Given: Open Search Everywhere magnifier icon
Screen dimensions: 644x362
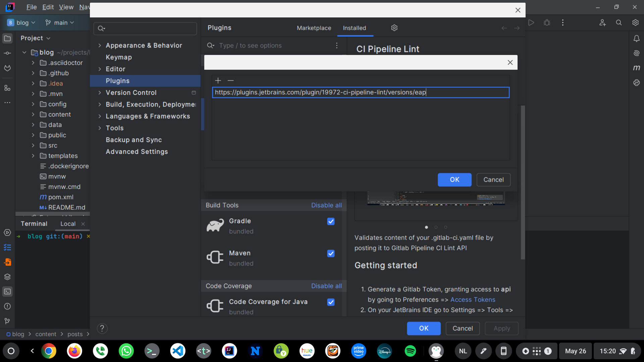Looking at the screenshot, I should [x=619, y=22].
